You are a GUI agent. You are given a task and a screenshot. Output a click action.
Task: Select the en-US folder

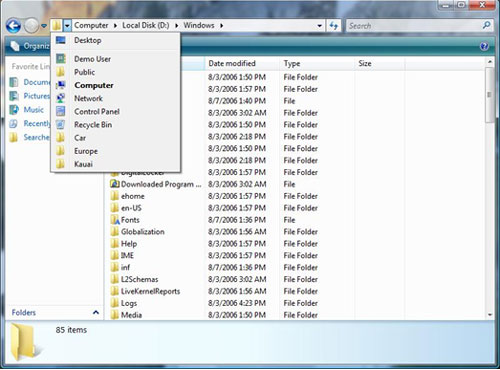coord(126,208)
